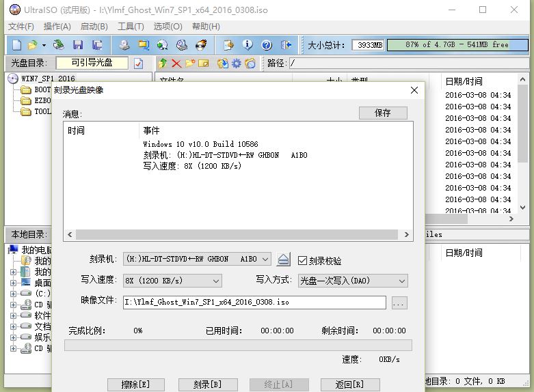The image size is (534, 392).
Task: Click the 映像文件 path input field
Action: 254,303
